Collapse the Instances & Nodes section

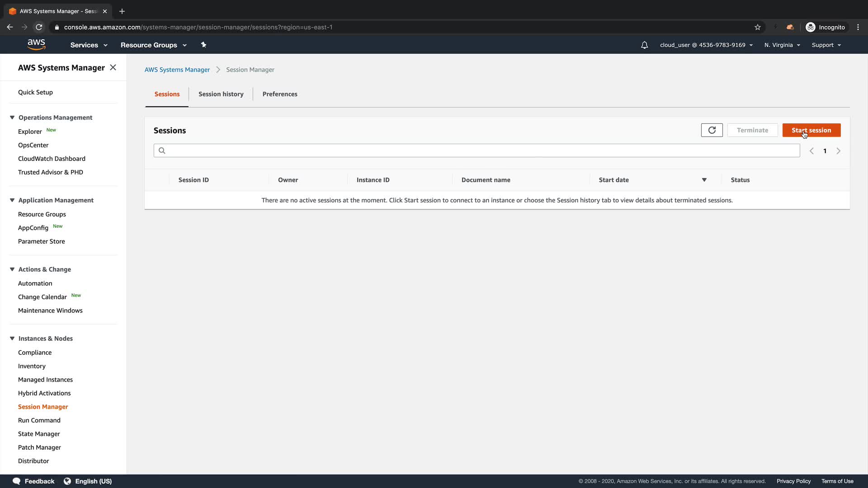click(x=12, y=338)
